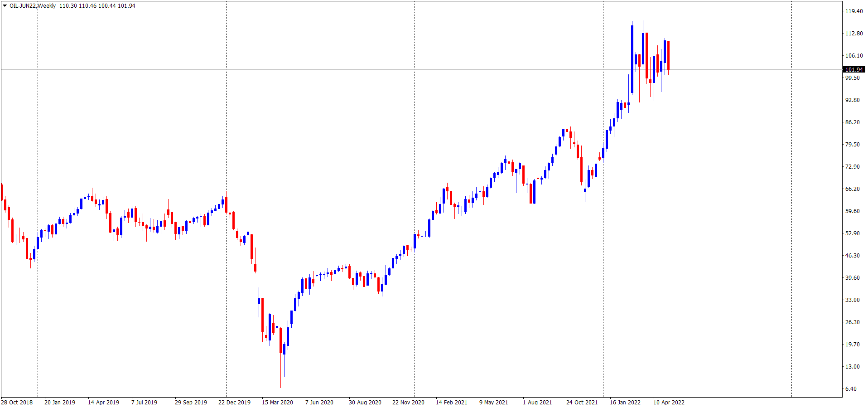Click the 106.10 price axis label

click(854, 56)
